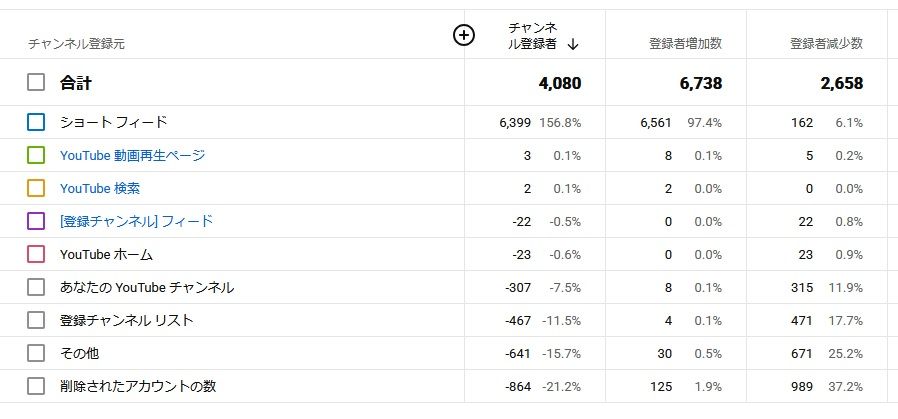The image size is (898, 419).
Task: Check the ショート フィード checkbox
Action: 36,122
